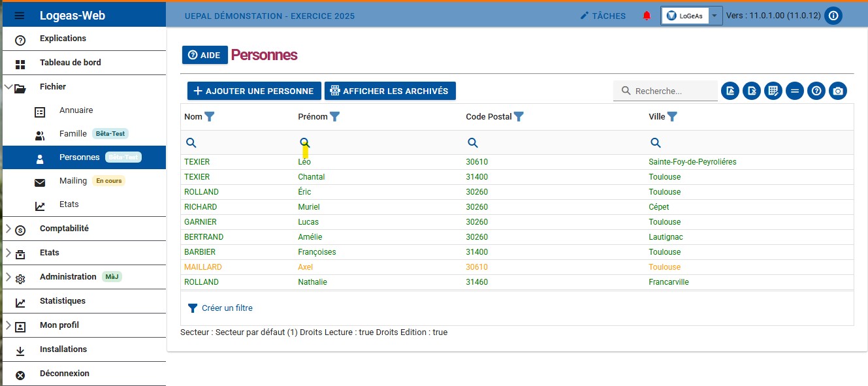
Task: Open the Ville column filter funnel
Action: coord(672,117)
